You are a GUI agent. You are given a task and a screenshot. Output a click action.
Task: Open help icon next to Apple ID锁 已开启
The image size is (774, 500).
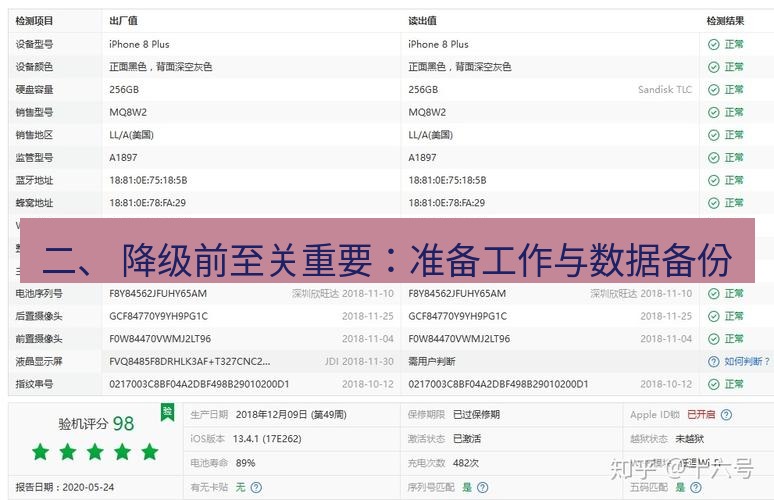click(x=726, y=415)
